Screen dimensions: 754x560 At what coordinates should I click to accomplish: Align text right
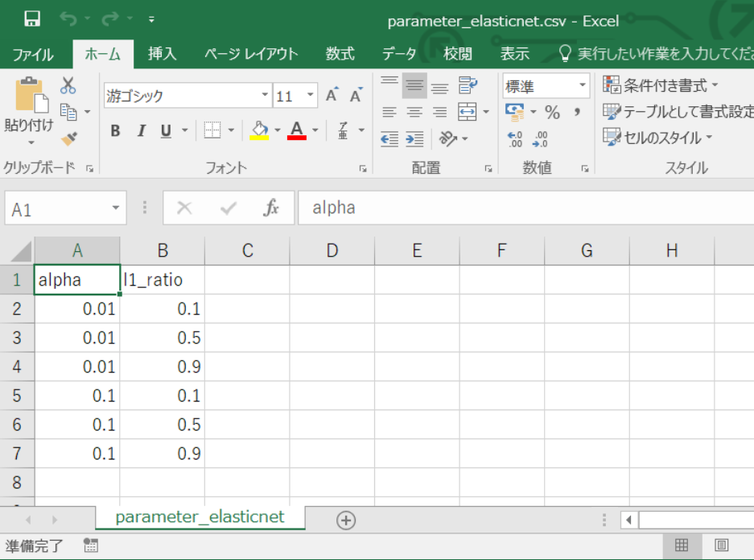click(439, 113)
